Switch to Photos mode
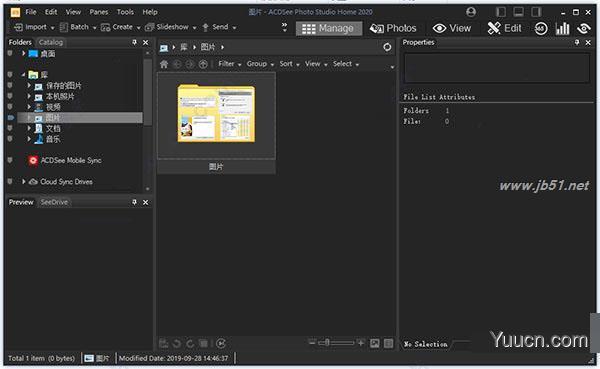This screenshot has height=369, width=600. (393, 28)
